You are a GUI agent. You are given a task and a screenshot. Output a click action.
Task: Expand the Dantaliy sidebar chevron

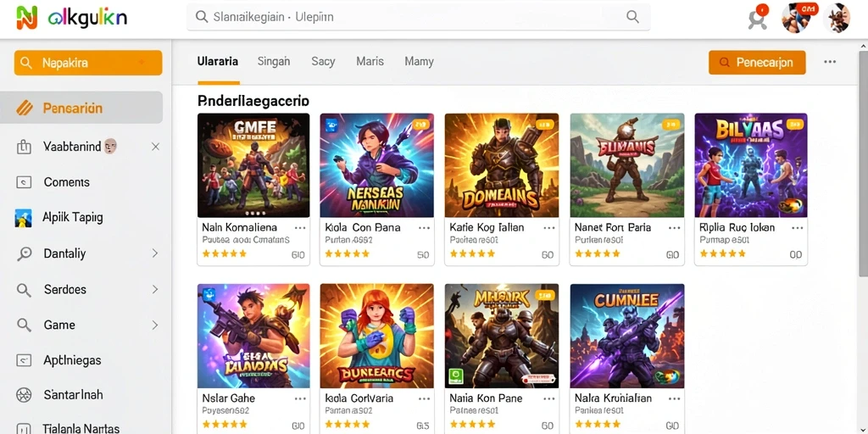pos(155,253)
